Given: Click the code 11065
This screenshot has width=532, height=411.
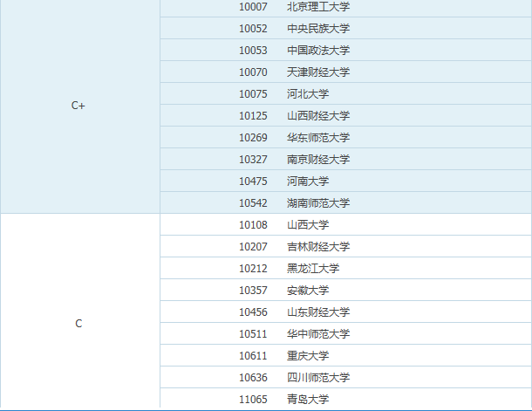Looking at the screenshot, I should (253, 399).
